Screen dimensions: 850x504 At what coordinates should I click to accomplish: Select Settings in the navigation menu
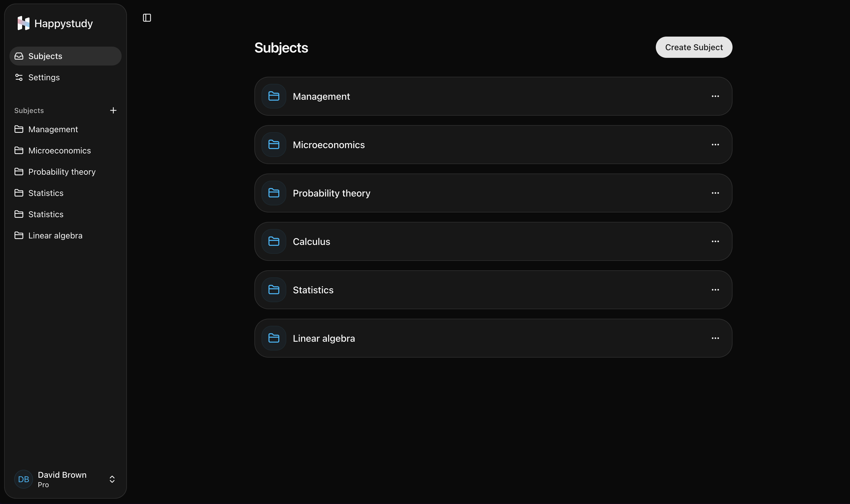click(x=44, y=77)
